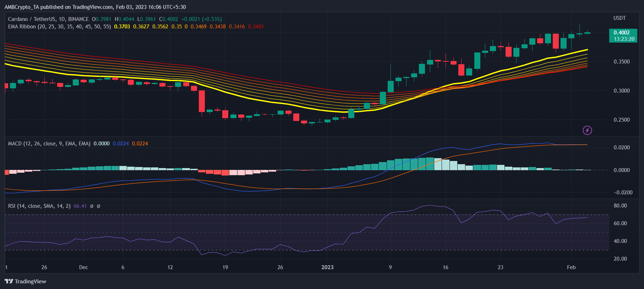Click the 60.00 RSI axis label
This screenshot has height=289, width=644.
click(x=620, y=223)
